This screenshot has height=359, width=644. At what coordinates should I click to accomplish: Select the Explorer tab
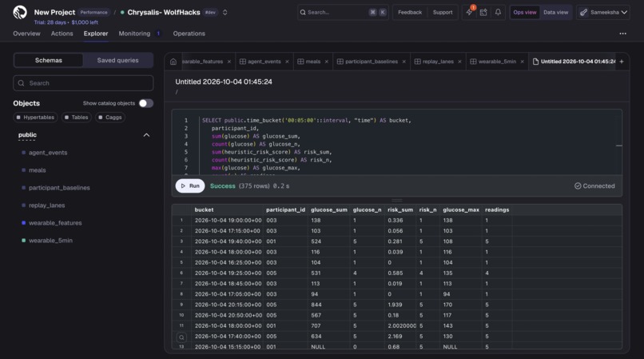point(96,34)
